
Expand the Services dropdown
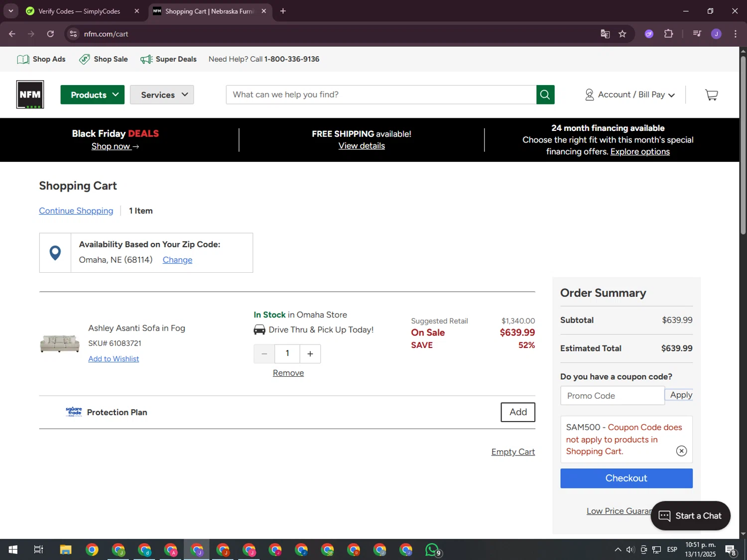click(x=162, y=95)
